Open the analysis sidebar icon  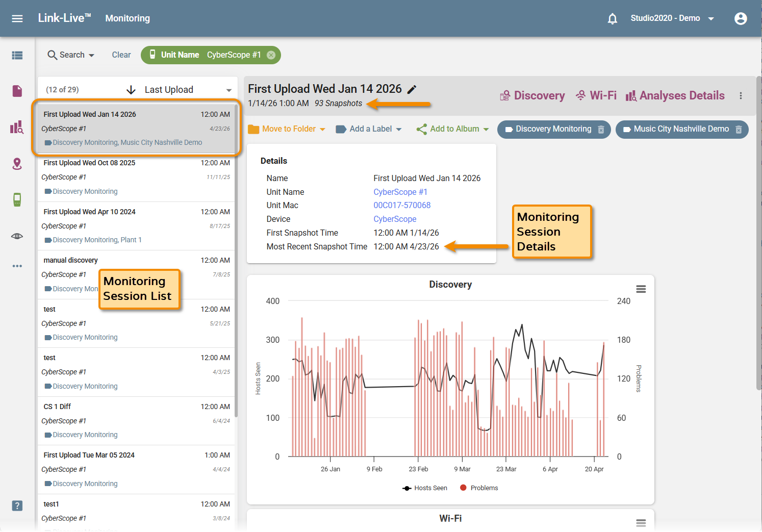click(x=17, y=127)
